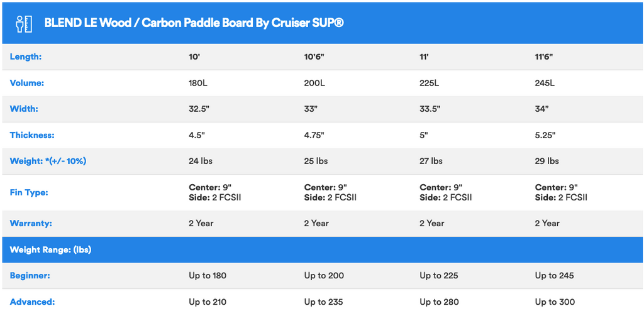Click the 33.5" width value
The width and height of the screenshot is (644, 311).
[430, 109]
